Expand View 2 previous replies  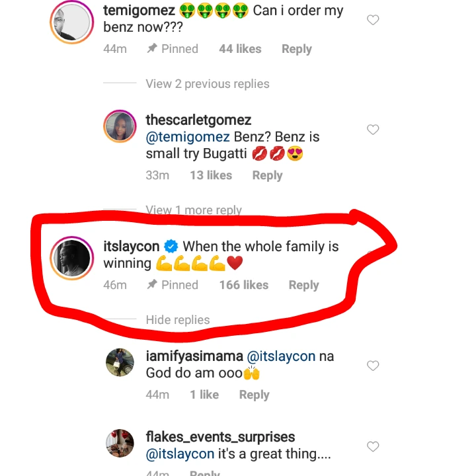pos(207,84)
